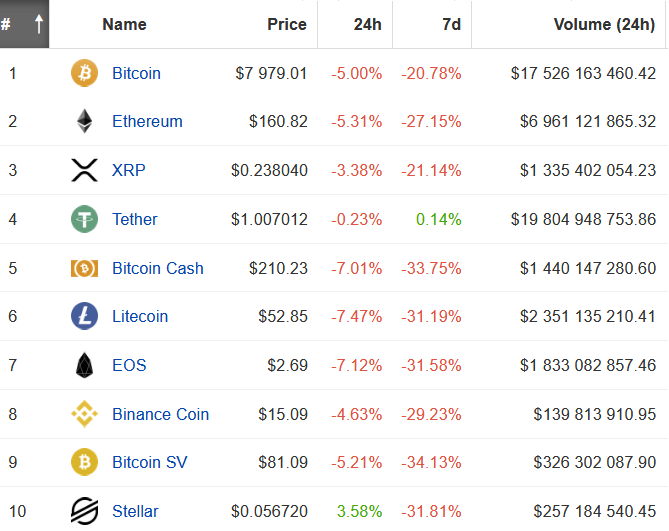Screen dimensions: 669x531
Task: Click the Stellar logo icon
Action: [x=84, y=511]
